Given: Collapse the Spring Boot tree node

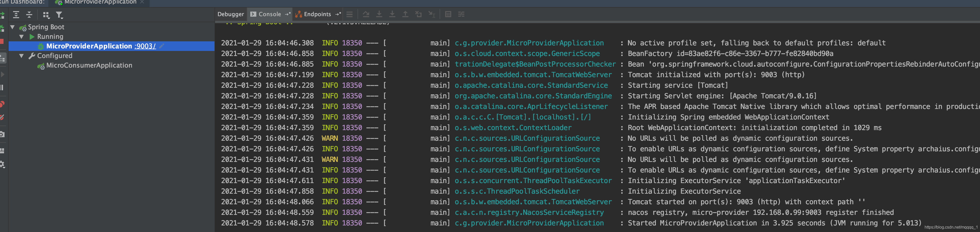Looking at the screenshot, I should click(x=13, y=27).
